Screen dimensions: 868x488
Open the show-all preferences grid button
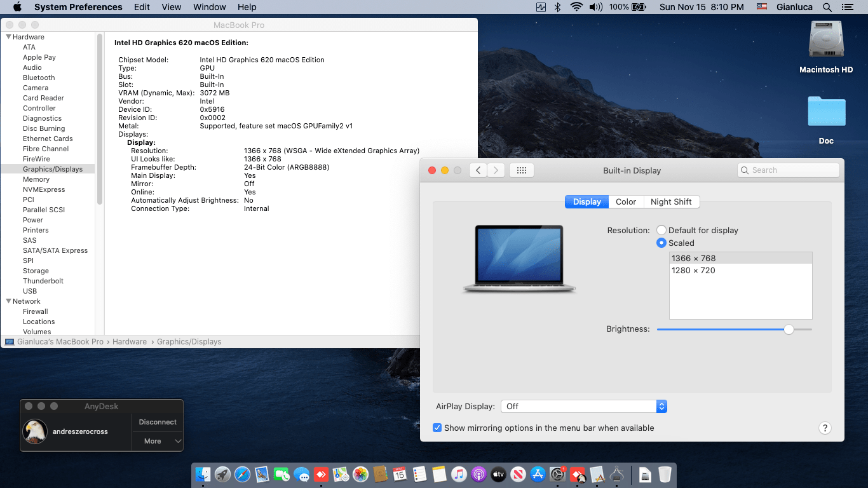coord(522,170)
